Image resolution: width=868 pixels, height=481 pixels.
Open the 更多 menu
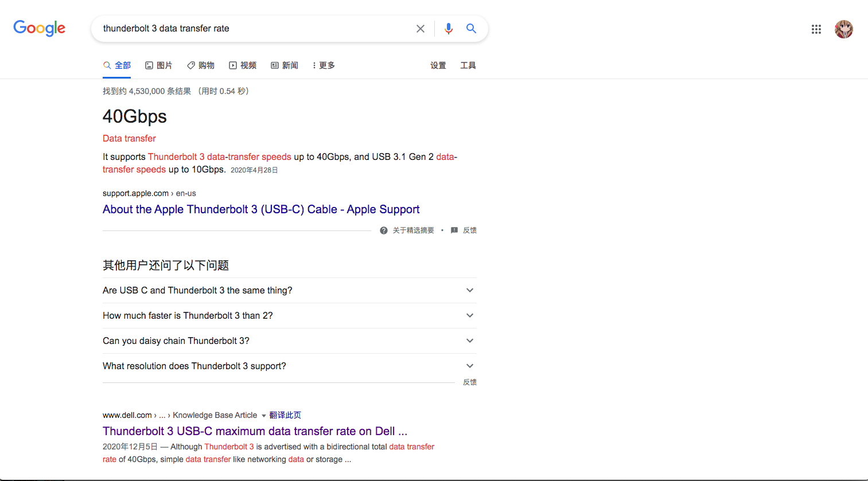point(324,65)
